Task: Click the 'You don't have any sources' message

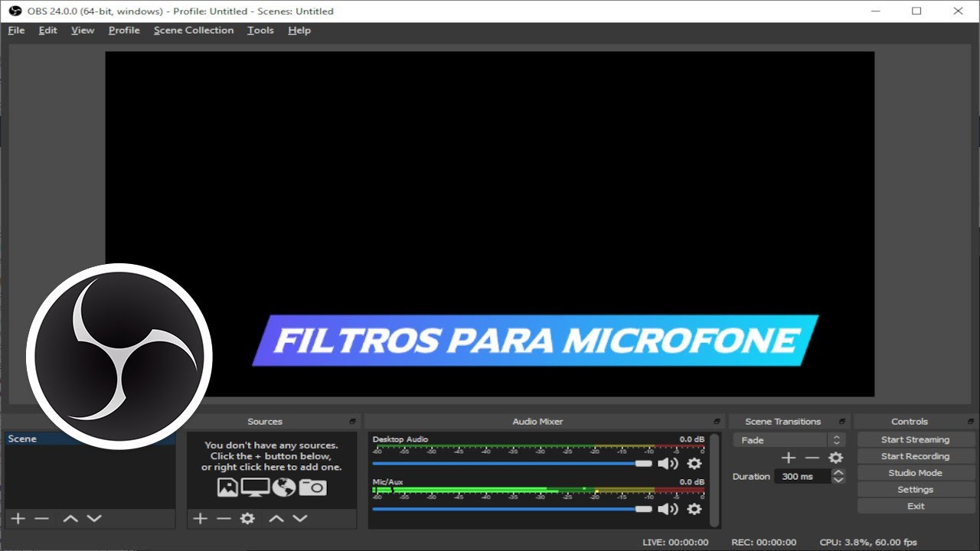Action: (x=271, y=456)
